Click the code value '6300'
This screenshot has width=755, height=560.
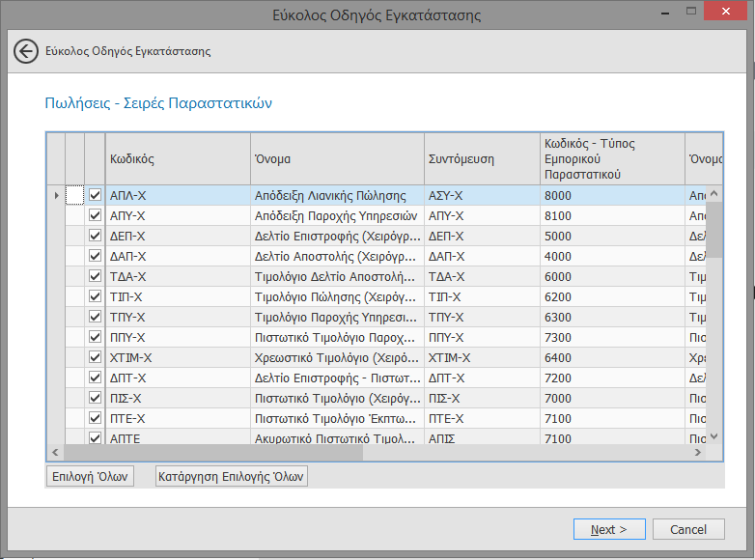pos(612,317)
